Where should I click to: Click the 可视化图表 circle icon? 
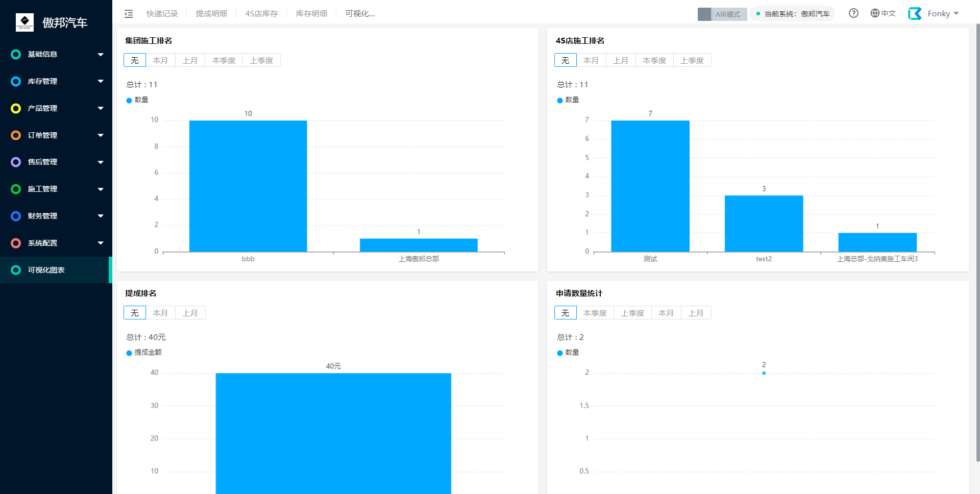click(x=16, y=270)
